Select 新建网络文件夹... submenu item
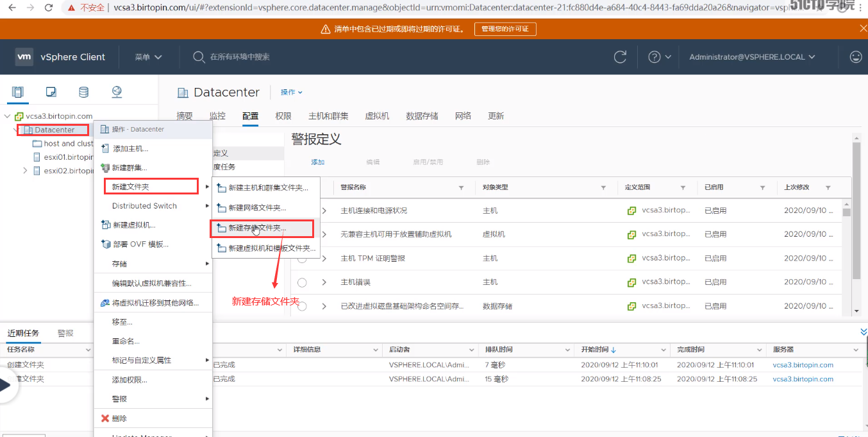The height and width of the screenshot is (437, 868). pos(266,208)
